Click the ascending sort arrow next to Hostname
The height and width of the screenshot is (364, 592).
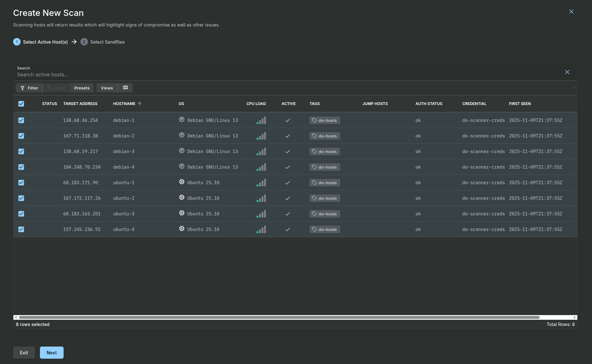[x=140, y=103]
